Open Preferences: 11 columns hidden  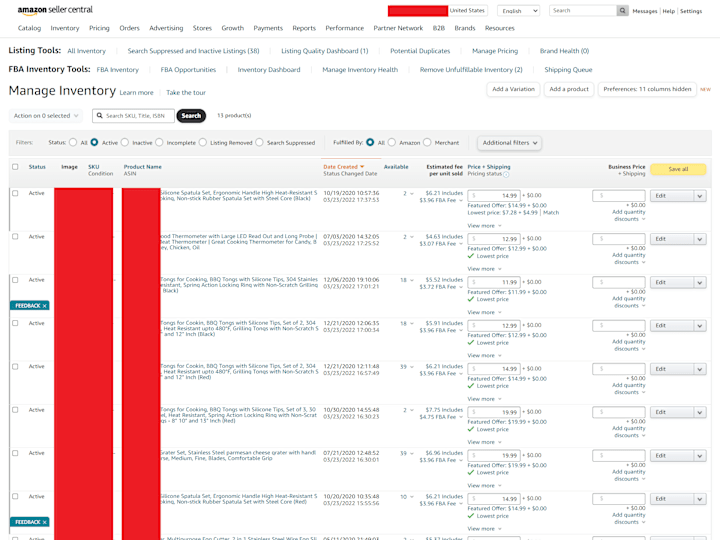pyautogui.click(x=647, y=89)
